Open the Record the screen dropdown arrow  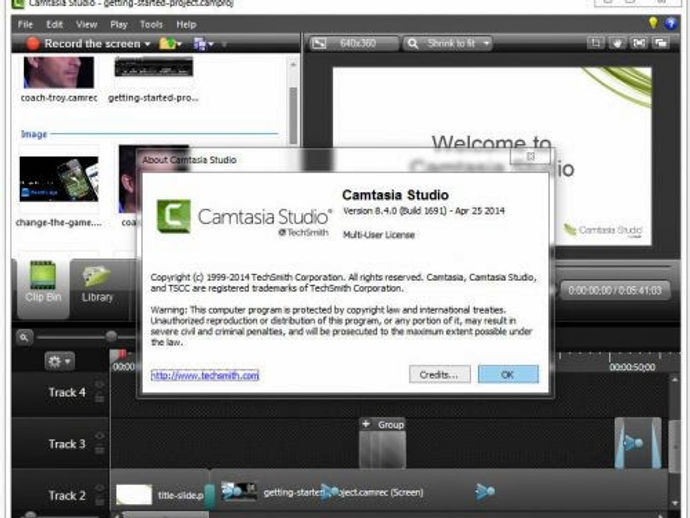tap(147, 44)
